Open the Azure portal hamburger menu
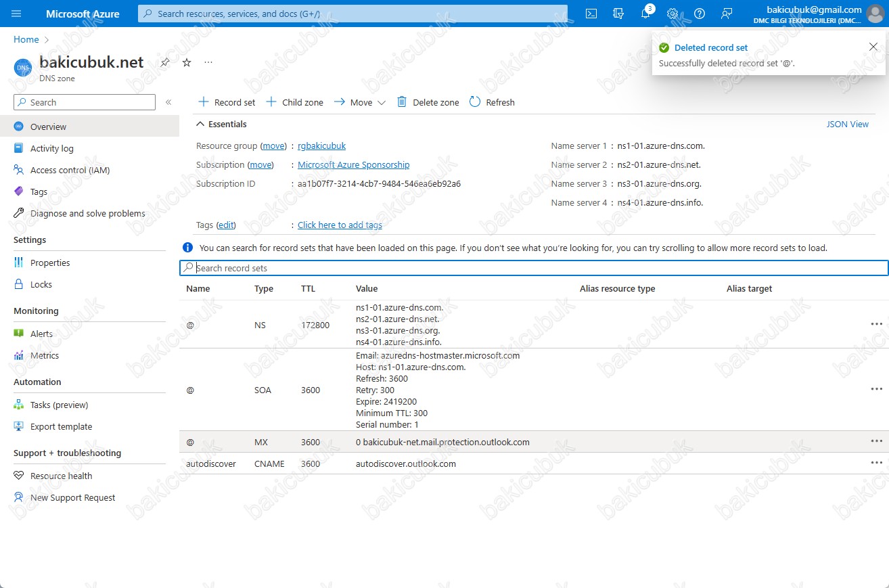This screenshot has width=889, height=588. [17, 14]
